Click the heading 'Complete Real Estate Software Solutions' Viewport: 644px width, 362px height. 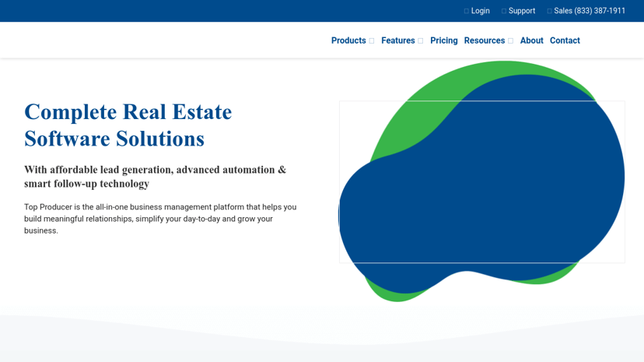128,125
